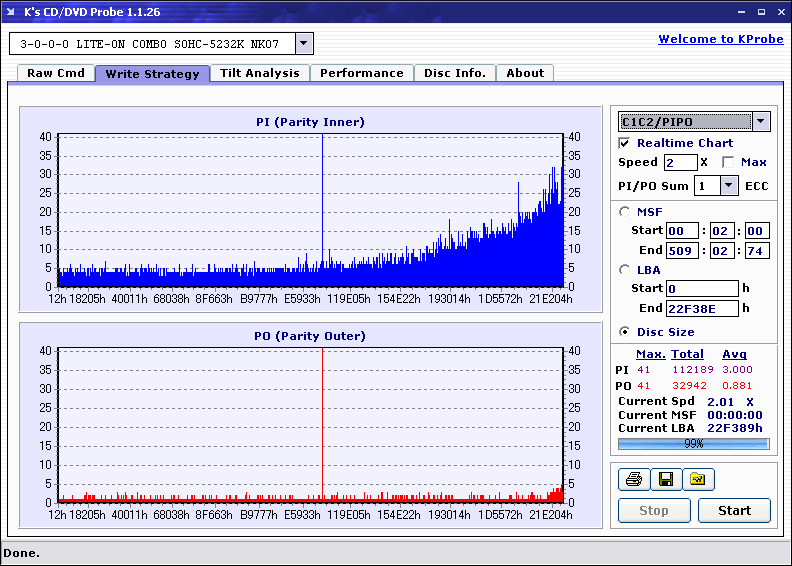Click the KProbe app icon in title bar
This screenshot has height=566, width=792.
coord(11,13)
